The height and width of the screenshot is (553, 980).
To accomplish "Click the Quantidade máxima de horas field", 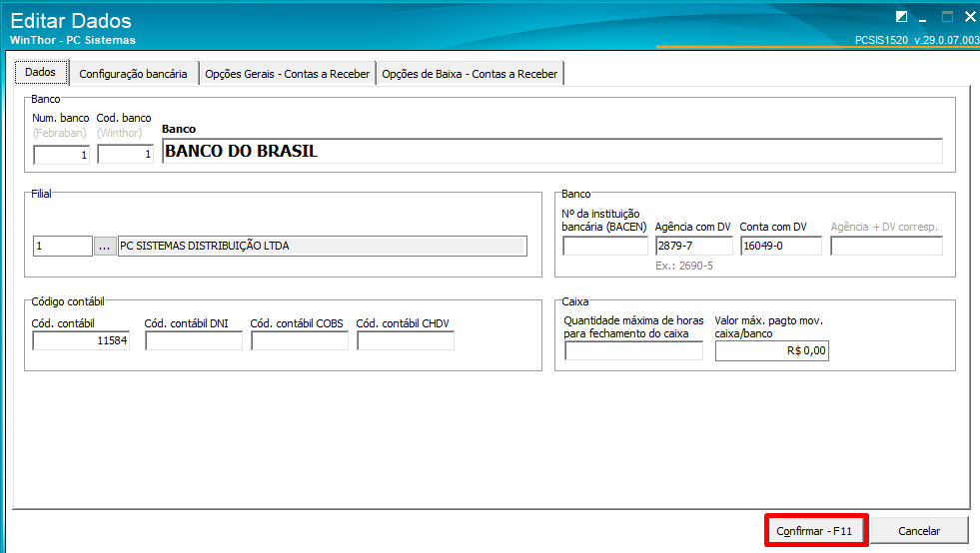I will [633, 351].
